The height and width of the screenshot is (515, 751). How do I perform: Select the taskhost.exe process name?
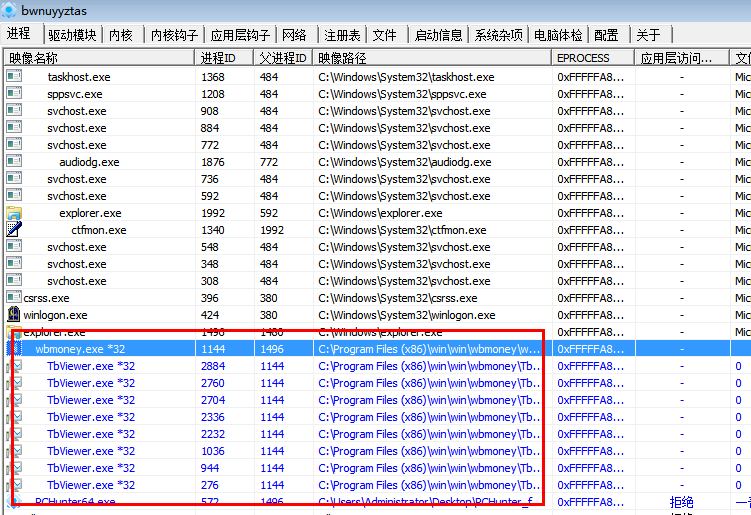point(79,77)
